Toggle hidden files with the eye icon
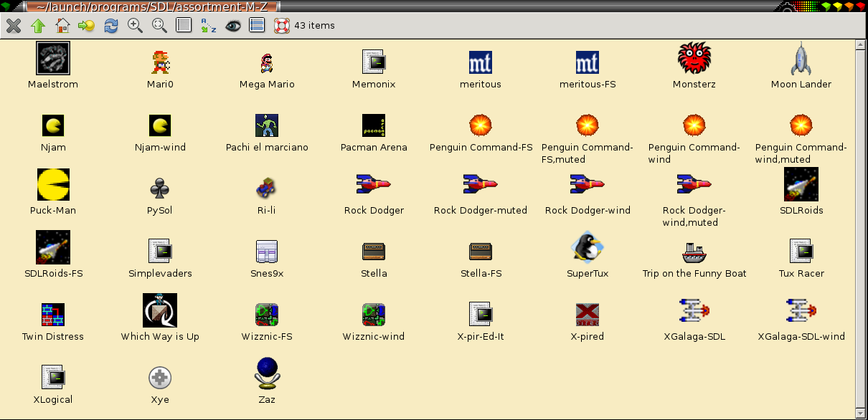868x420 pixels. (232, 26)
